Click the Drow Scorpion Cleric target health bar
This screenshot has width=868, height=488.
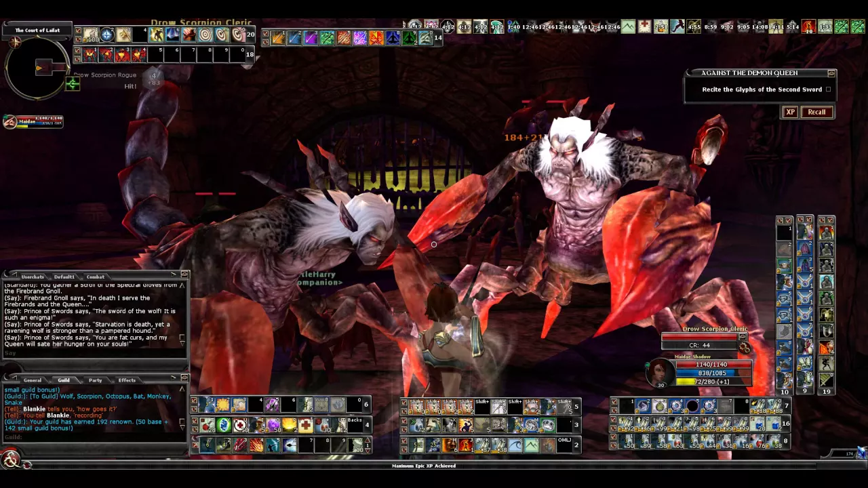(x=700, y=337)
